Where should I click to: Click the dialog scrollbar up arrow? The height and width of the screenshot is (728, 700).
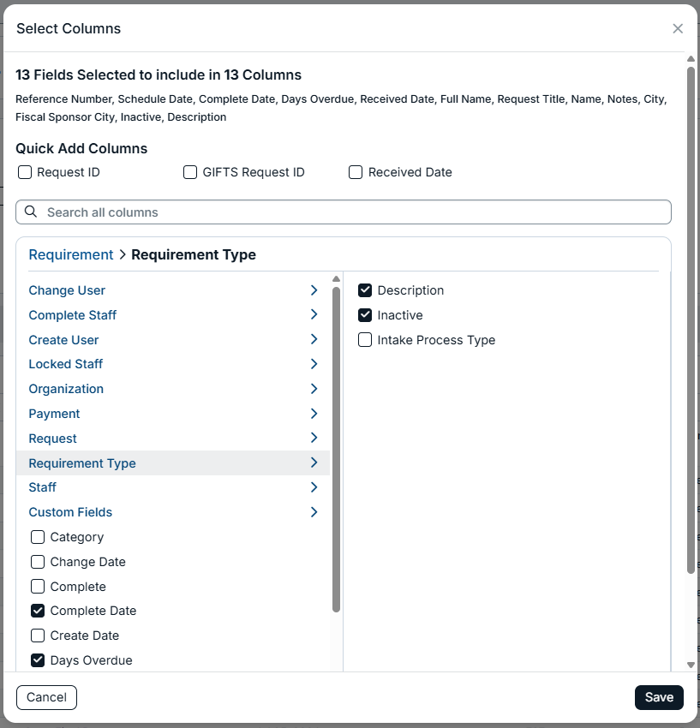pos(691,59)
